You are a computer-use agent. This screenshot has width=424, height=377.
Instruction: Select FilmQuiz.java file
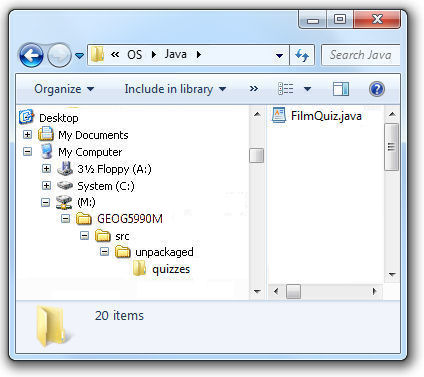tap(326, 116)
